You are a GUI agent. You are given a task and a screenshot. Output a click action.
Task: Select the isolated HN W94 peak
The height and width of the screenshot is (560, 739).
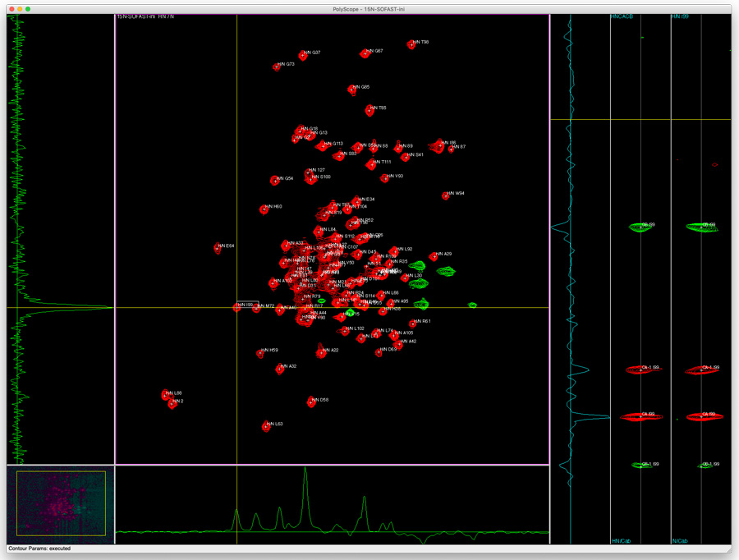click(x=446, y=195)
